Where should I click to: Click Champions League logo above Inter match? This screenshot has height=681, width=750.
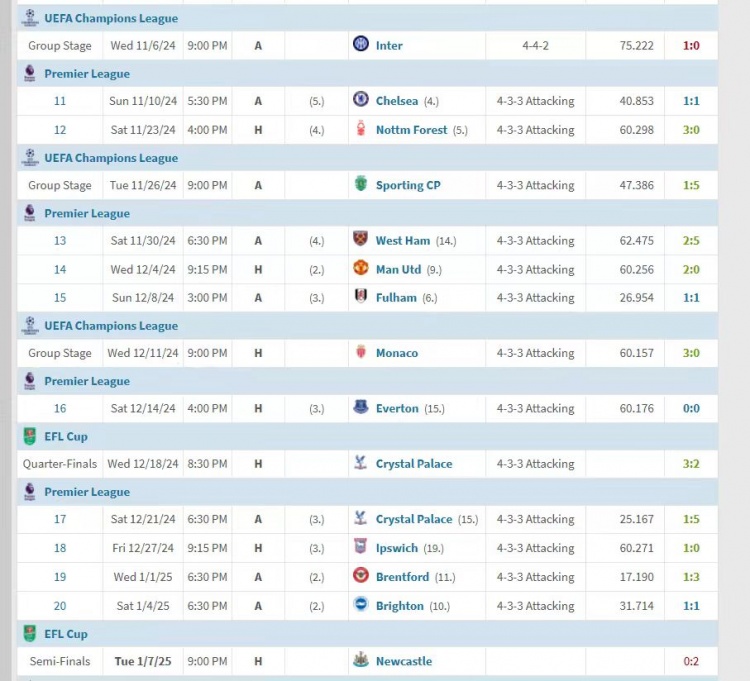30,18
